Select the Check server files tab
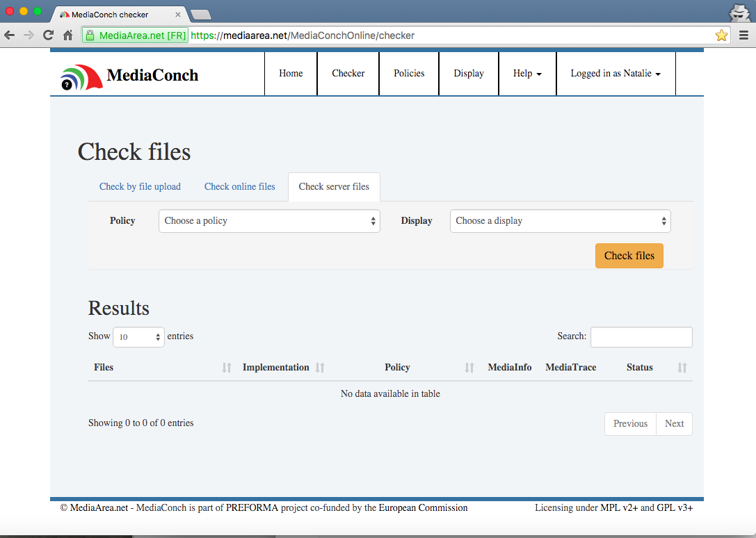Viewport: 756px width, 538px height. click(334, 186)
